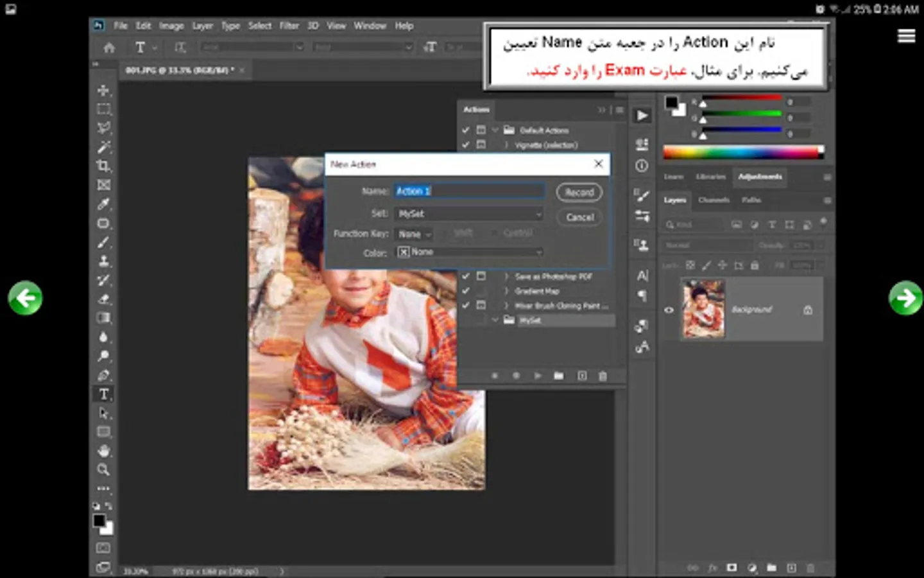Screen dimensions: 924x578
Task: Click the Cancel button
Action: [x=579, y=217]
